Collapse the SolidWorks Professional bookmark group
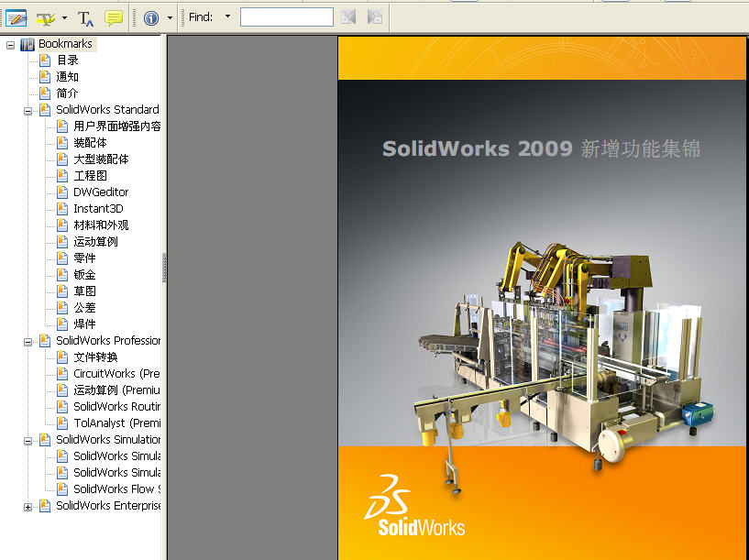749x560 pixels. coord(28,342)
